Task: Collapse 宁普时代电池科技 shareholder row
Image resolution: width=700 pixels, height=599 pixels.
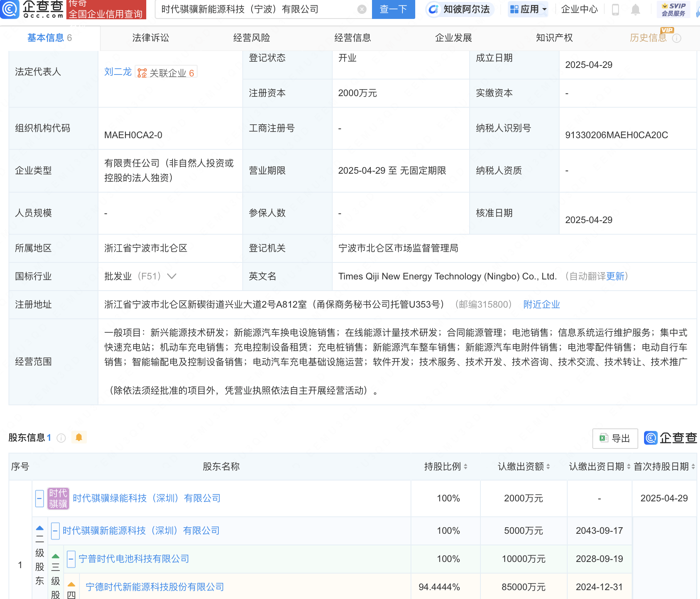Action: (x=71, y=559)
